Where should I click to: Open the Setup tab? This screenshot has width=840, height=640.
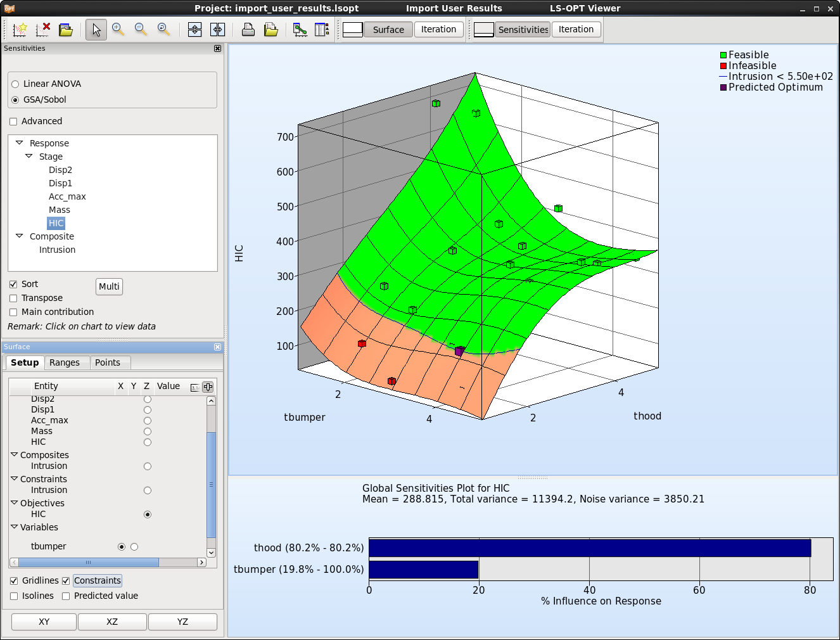tap(25, 362)
